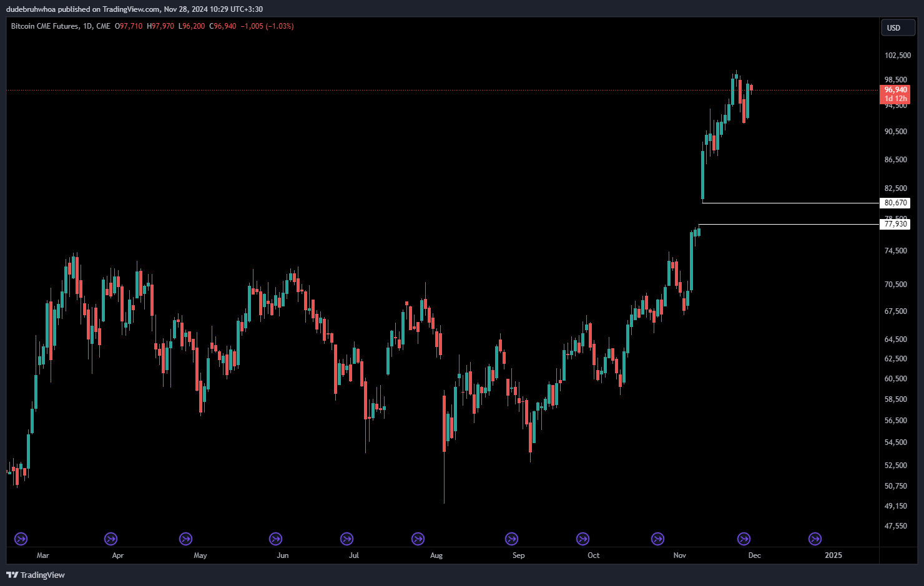Click the rollover marker before December
The height and width of the screenshot is (586, 924).
[744, 539]
